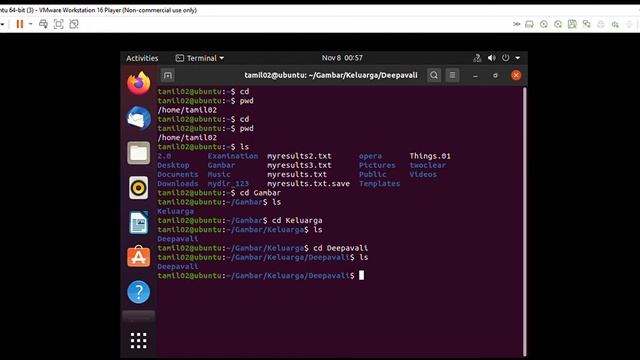Click the 'cd Deepavali' command text
640x360 pixels.
point(340,248)
